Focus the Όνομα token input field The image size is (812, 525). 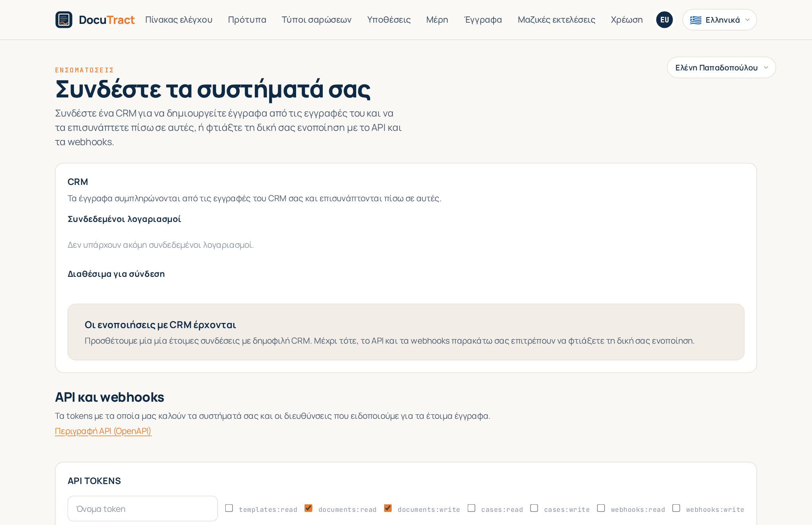(x=142, y=509)
